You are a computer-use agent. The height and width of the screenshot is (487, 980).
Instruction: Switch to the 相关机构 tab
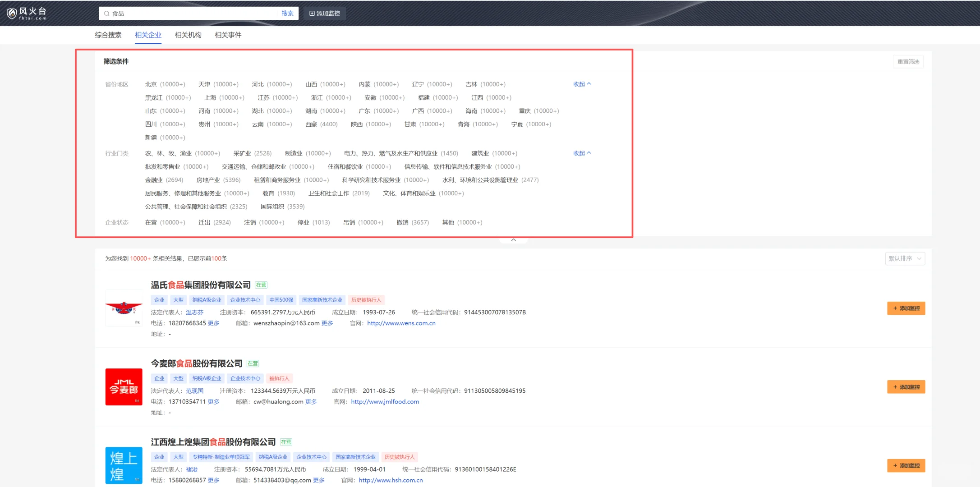pyautogui.click(x=188, y=35)
